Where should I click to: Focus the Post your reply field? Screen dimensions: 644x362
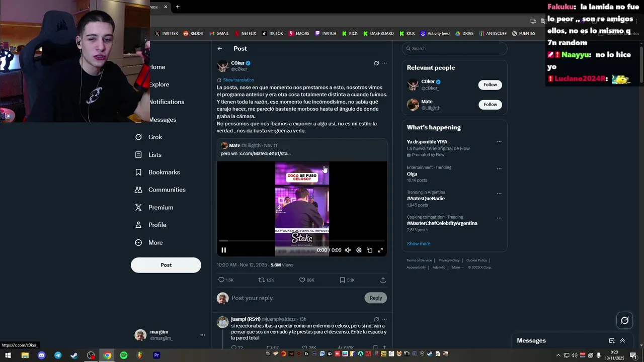(x=296, y=298)
